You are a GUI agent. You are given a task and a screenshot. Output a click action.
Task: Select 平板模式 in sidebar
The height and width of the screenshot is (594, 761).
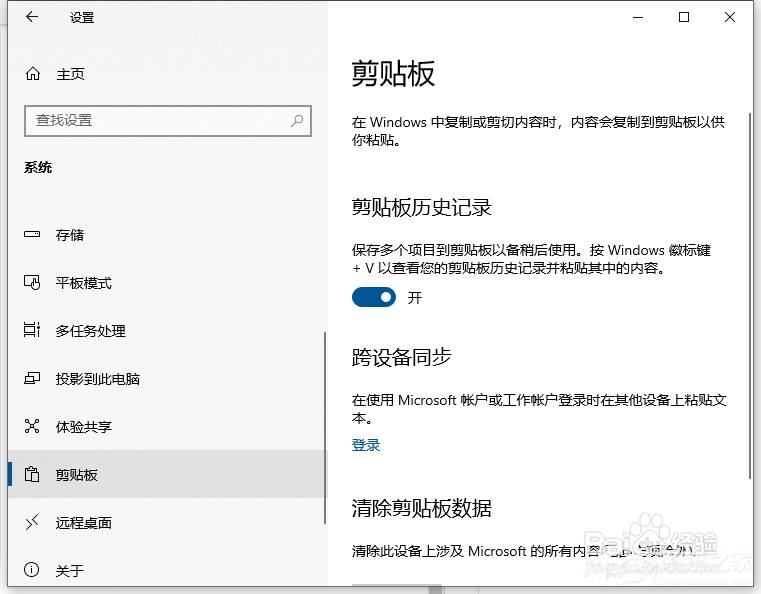(165, 282)
